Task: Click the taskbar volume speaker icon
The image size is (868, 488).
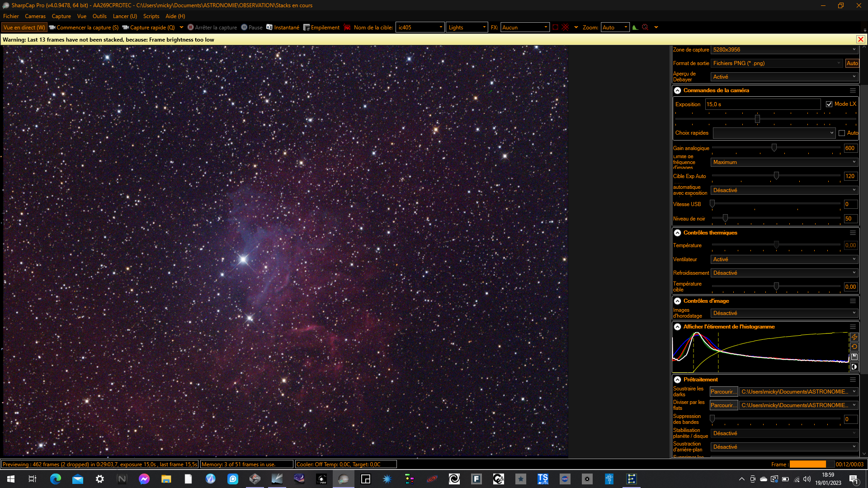Action: click(x=807, y=479)
